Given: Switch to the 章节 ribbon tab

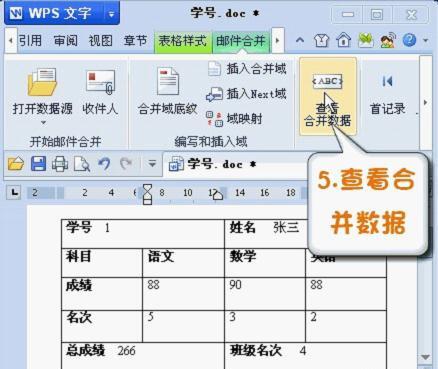Looking at the screenshot, I should coord(135,41).
